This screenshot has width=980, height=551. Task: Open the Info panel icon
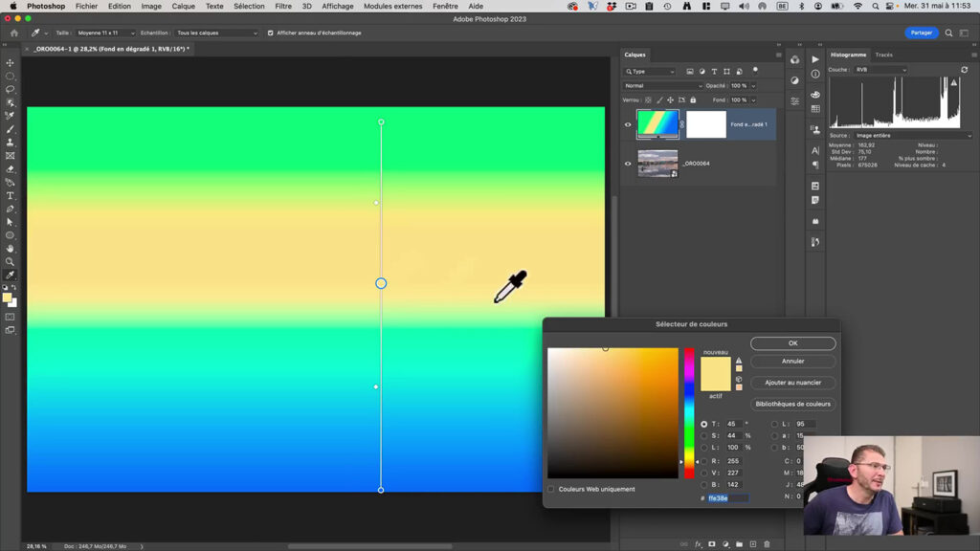point(815,75)
